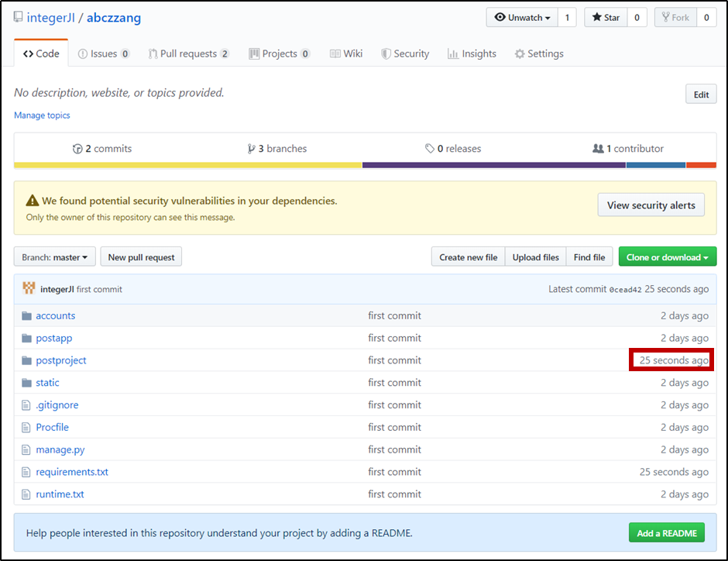Click the integerJI avatar in commit row
This screenshot has width=728, height=561.
[x=29, y=288]
